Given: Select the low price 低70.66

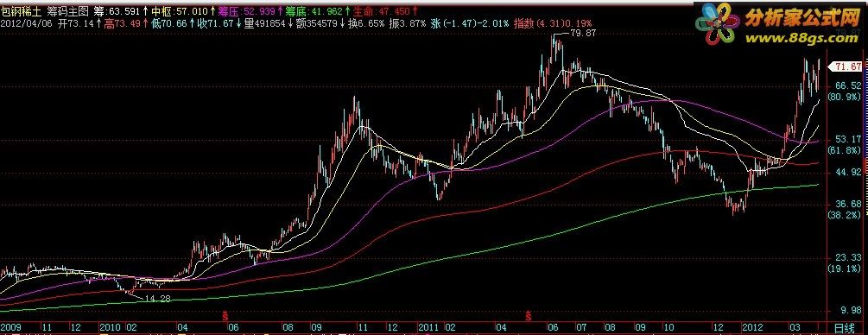Looking at the screenshot, I should pos(168,24).
